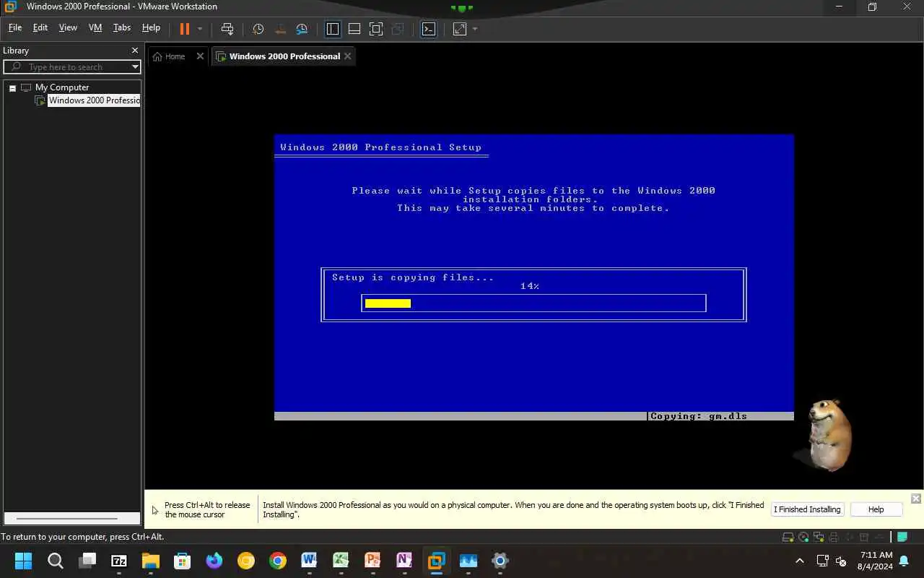Open the Tabs menu

point(122,27)
